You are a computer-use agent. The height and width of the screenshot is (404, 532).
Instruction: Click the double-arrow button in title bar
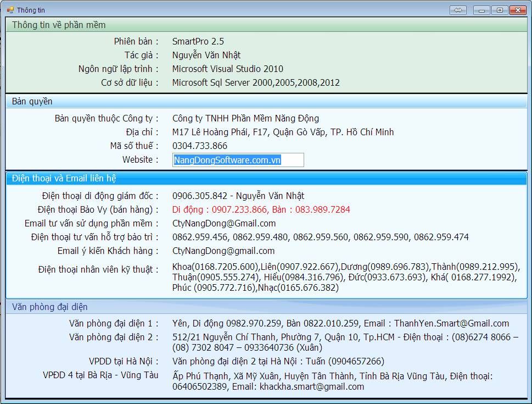click(x=458, y=10)
